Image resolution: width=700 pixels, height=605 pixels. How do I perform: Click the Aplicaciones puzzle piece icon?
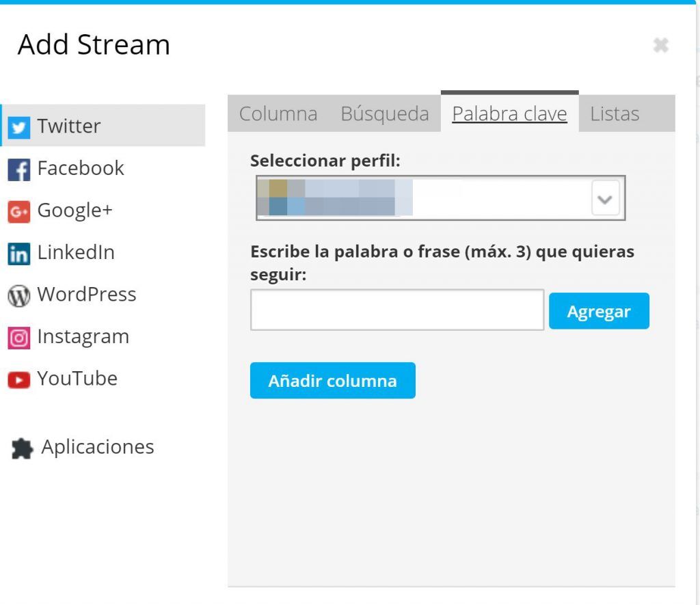tap(23, 448)
